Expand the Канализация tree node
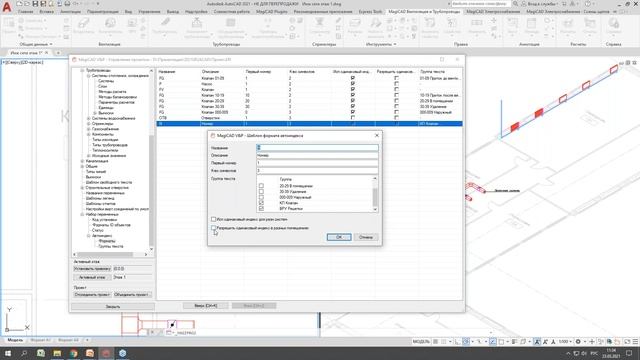 coord(82,161)
